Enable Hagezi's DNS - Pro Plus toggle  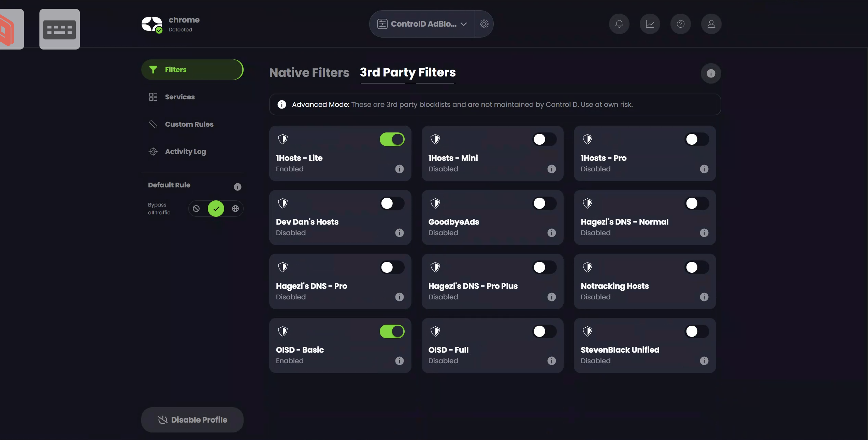(544, 267)
